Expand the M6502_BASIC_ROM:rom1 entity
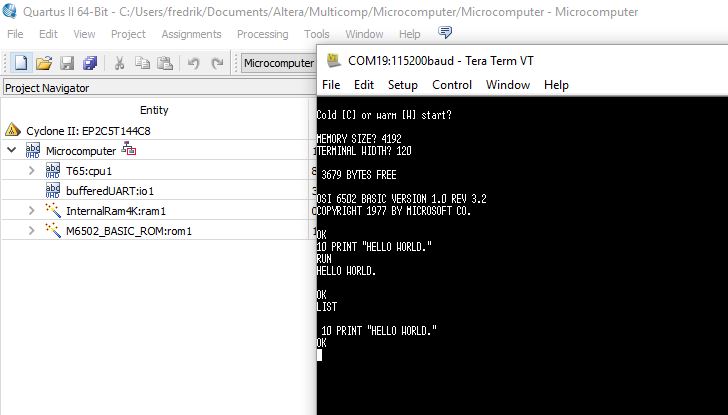 pyautogui.click(x=32, y=231)
